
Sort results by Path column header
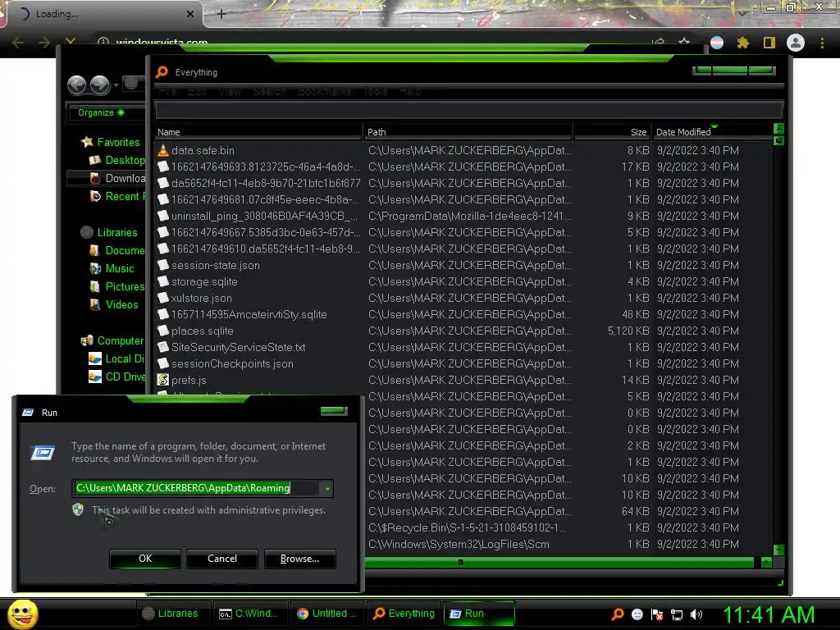point(468,132)
